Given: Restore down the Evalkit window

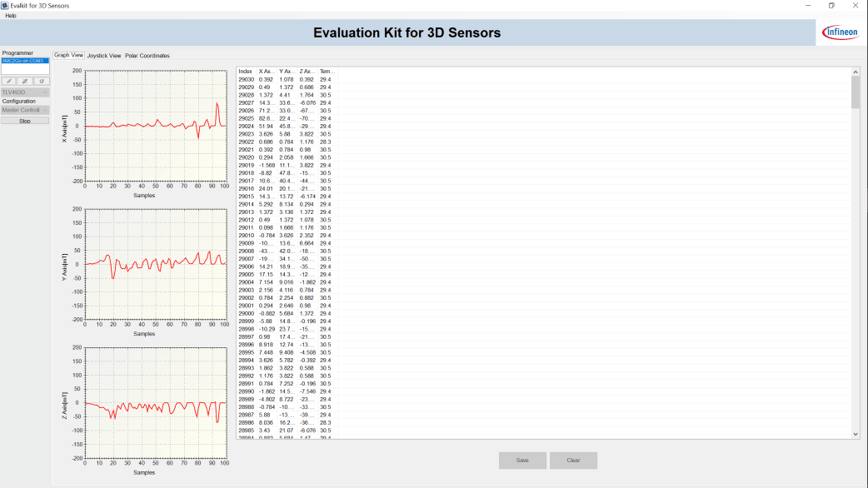Looking at the screenshot, I should 831,6.
